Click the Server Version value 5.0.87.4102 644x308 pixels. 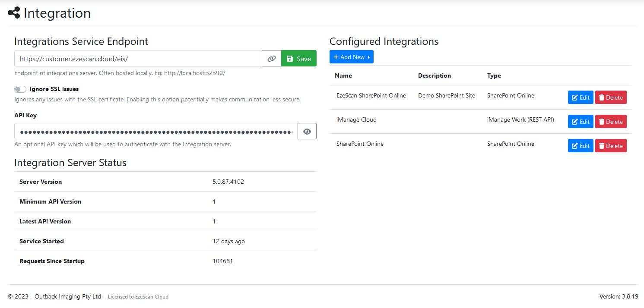tap(228, 182)
